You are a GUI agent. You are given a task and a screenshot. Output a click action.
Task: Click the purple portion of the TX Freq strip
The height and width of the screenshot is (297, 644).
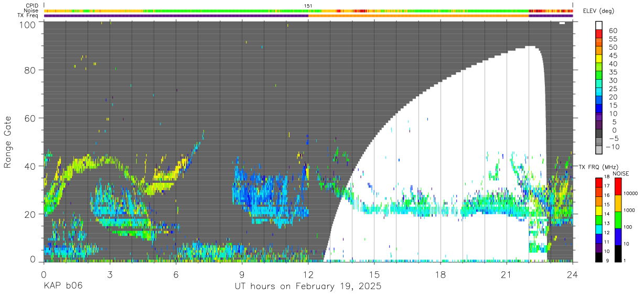point(176,15)
